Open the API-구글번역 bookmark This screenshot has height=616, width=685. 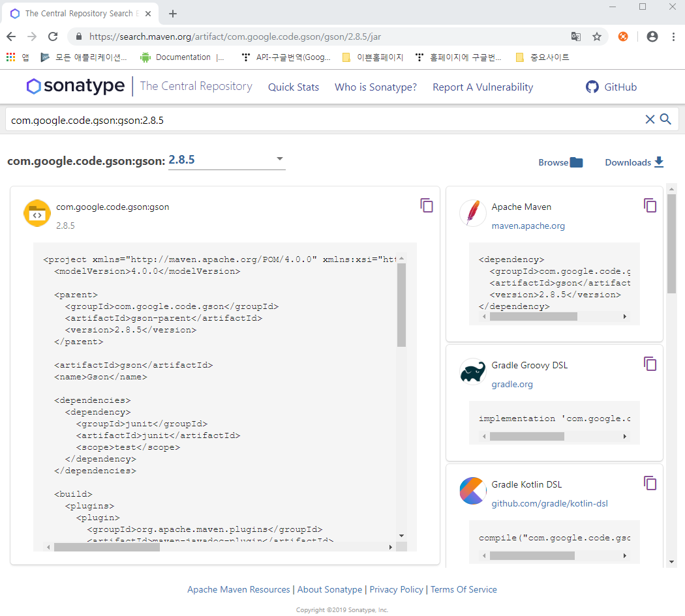[x=286, y=57]
